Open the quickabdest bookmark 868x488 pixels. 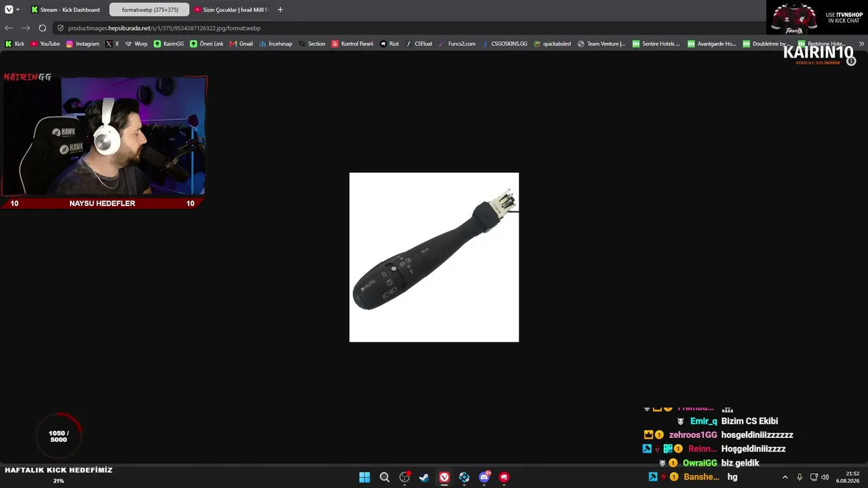tap(553, 43)
